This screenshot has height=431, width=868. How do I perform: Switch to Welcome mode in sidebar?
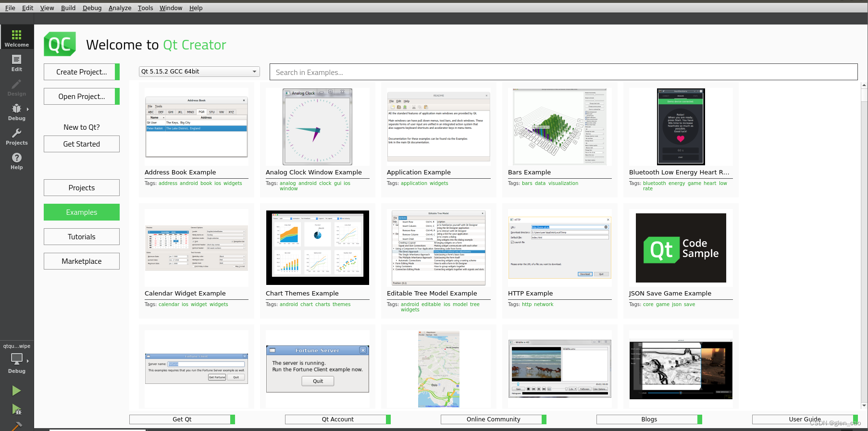pos(17,37)
